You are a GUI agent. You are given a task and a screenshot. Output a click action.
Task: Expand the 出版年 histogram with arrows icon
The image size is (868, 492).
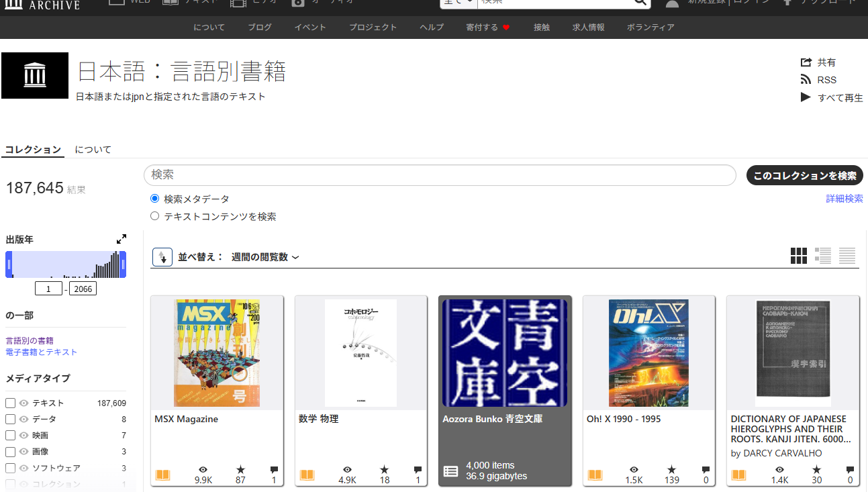[x=122, y=239]
